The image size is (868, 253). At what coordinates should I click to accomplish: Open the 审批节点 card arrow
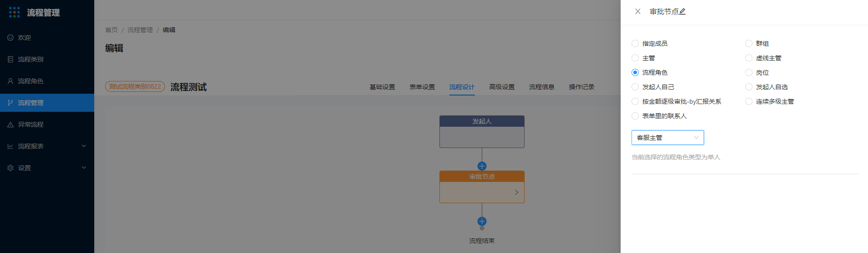(516, 192)
